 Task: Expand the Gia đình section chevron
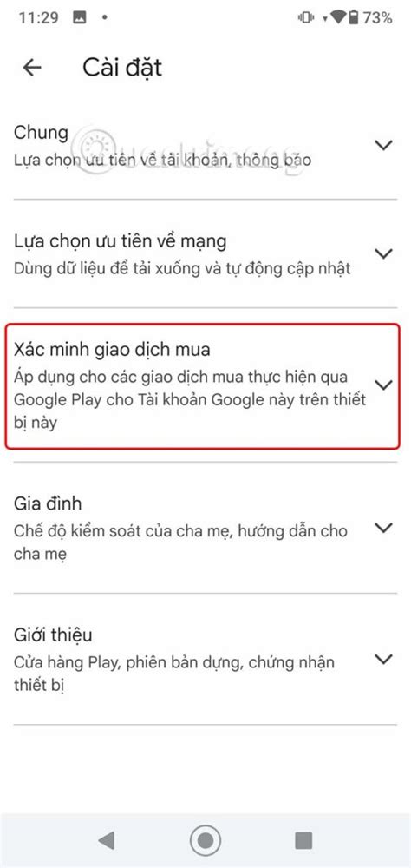pos(383,528)
